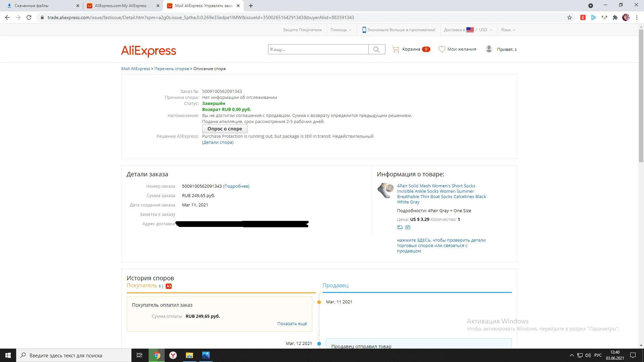
Task: Bookmark page with the star icon
Action: pos(570,17)
